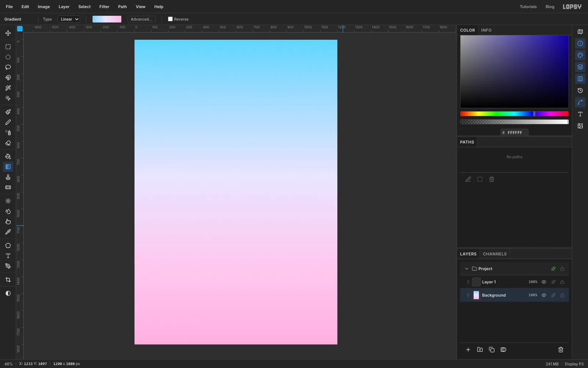Select the Crop tool

8,280
